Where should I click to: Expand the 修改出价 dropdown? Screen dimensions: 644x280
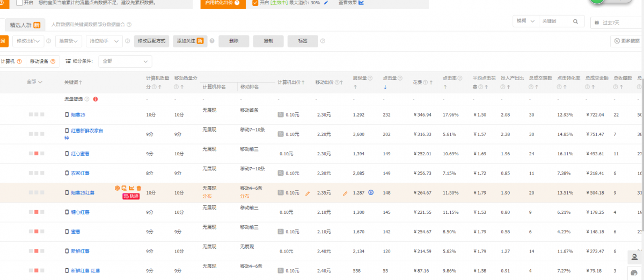(28, 41)
